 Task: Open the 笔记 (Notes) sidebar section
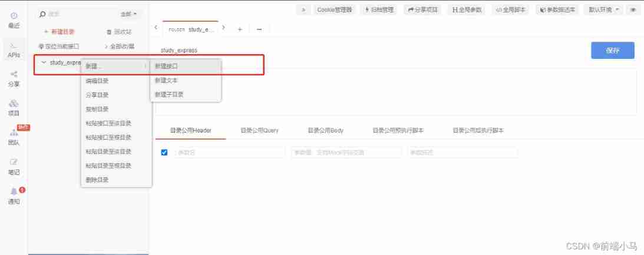point(14,167)
